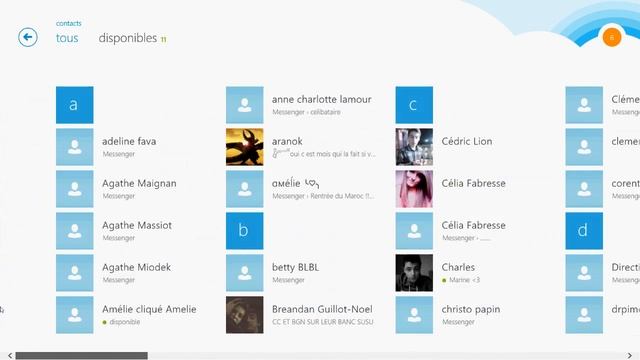Click the scrollbar left arrow

coord(10,356)
